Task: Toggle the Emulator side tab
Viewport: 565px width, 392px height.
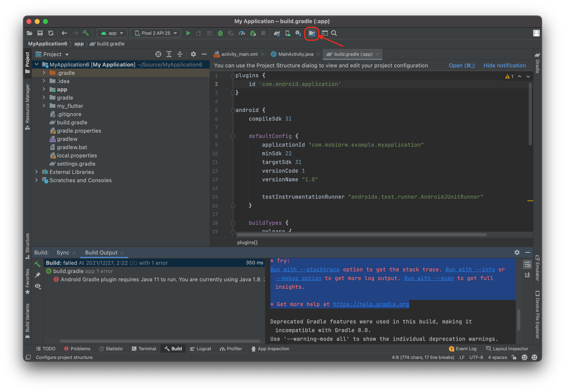Action: 538,268
